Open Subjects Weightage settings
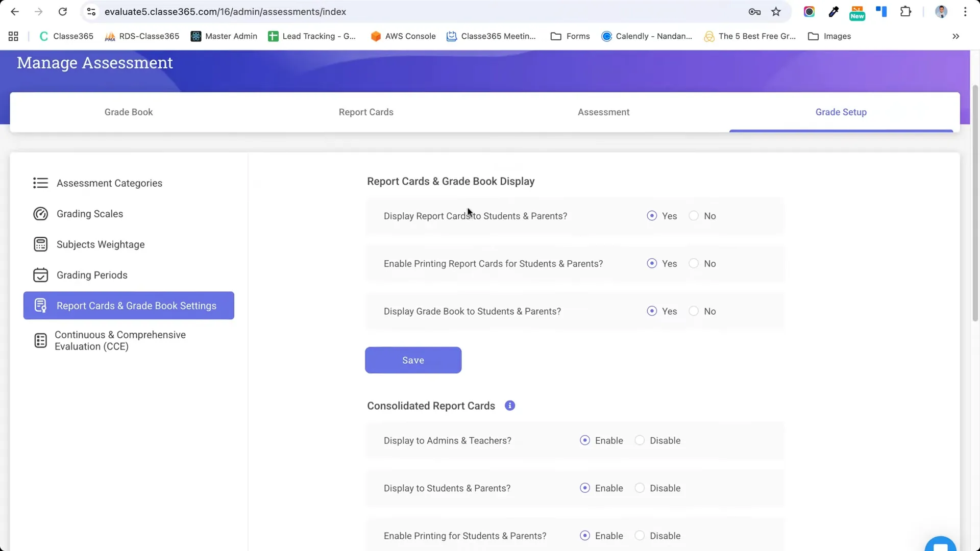Viewport: 980px width, 551px height. tap(100, 244)
